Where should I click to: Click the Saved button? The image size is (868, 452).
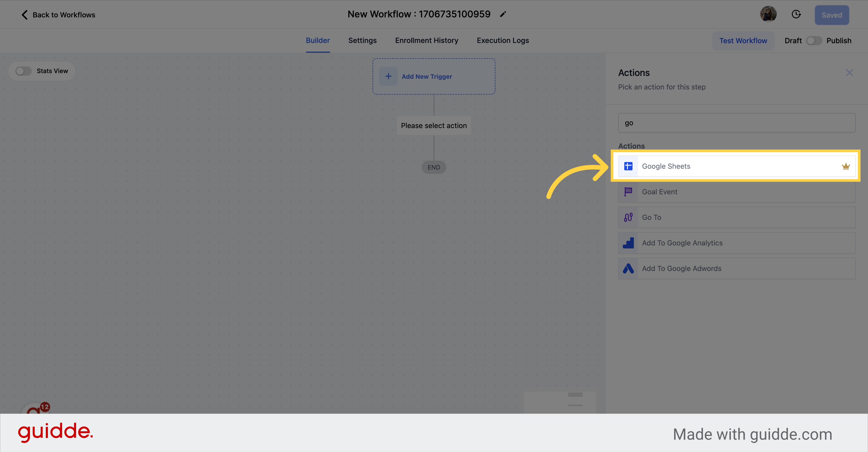tap(832, 15)
